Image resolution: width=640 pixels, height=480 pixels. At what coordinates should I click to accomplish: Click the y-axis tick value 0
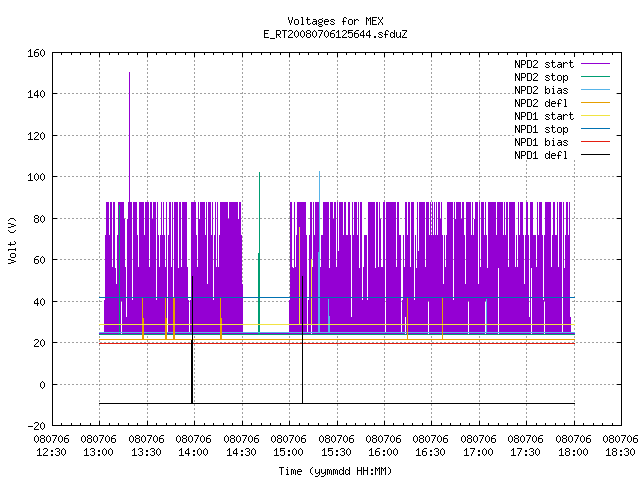pos(42,384)
